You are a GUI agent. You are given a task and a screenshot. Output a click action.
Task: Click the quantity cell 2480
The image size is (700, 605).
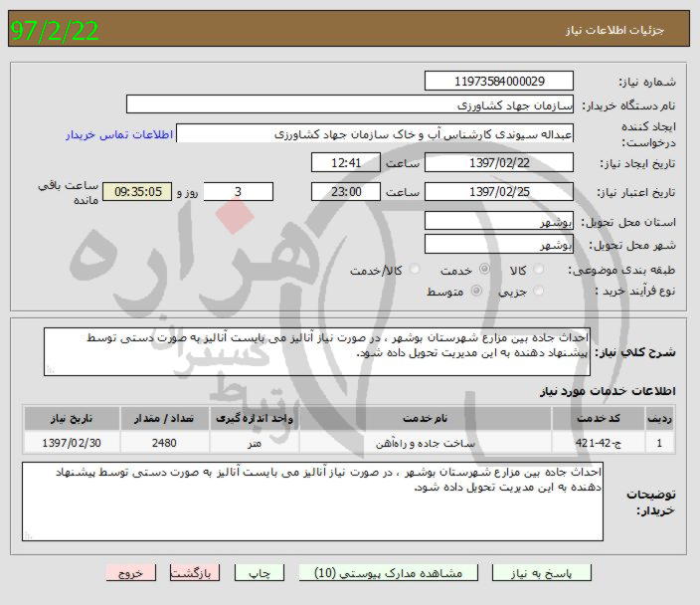[164, 443]
